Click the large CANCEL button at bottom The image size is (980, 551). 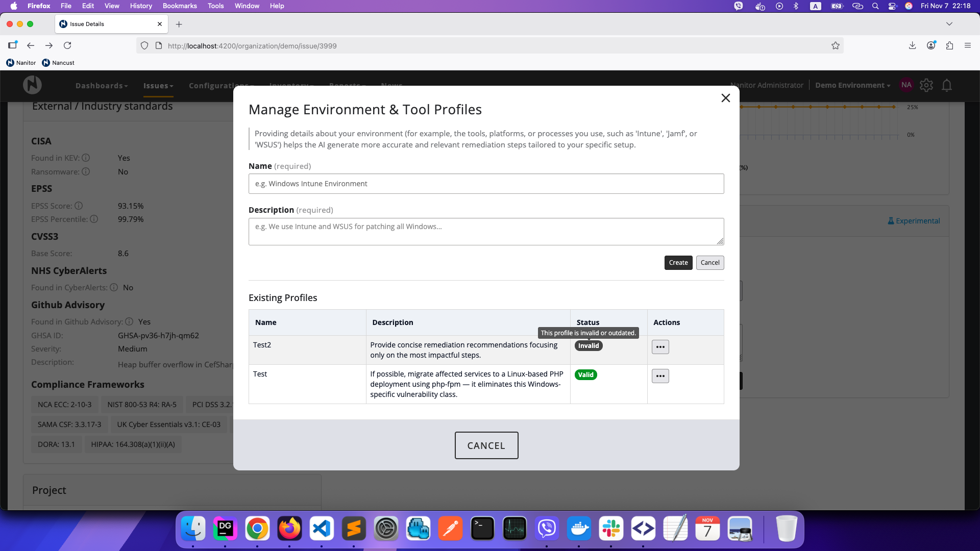[486, 445]
